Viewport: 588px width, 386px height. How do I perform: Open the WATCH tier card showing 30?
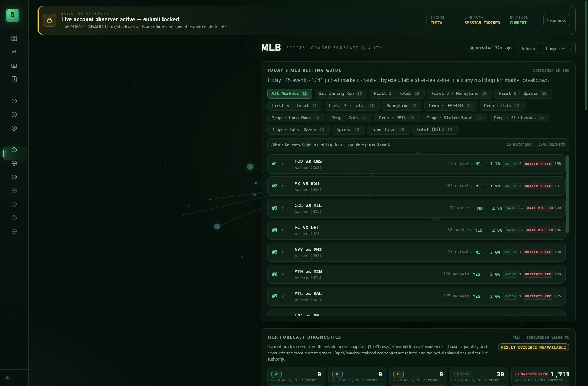point(479,376)
